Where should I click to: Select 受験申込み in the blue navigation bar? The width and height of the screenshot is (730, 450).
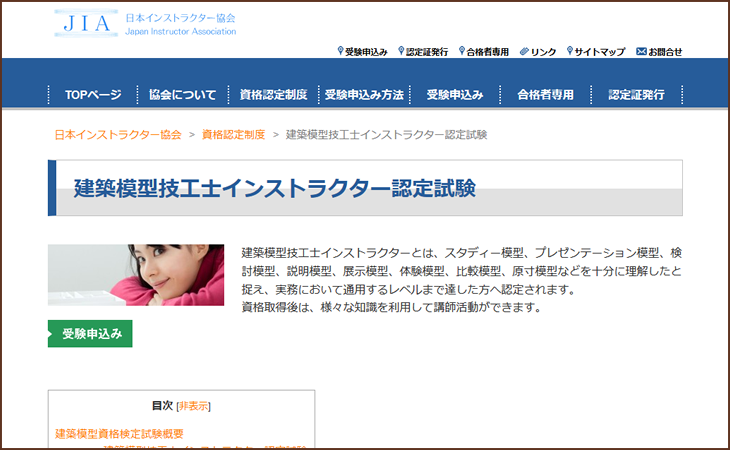455,95
